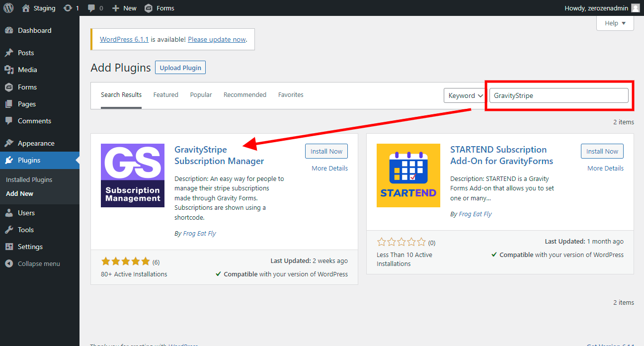Open STARTEND Subscription Add-On title link

pos(502,155)
